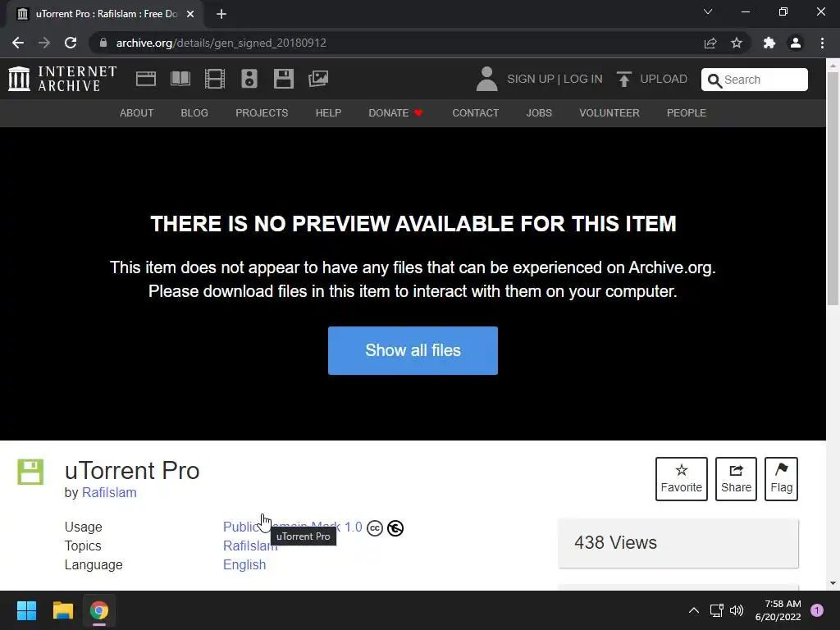Click the Flag button
The height and width of the screenshot is (630, 840).
(782, 479)
